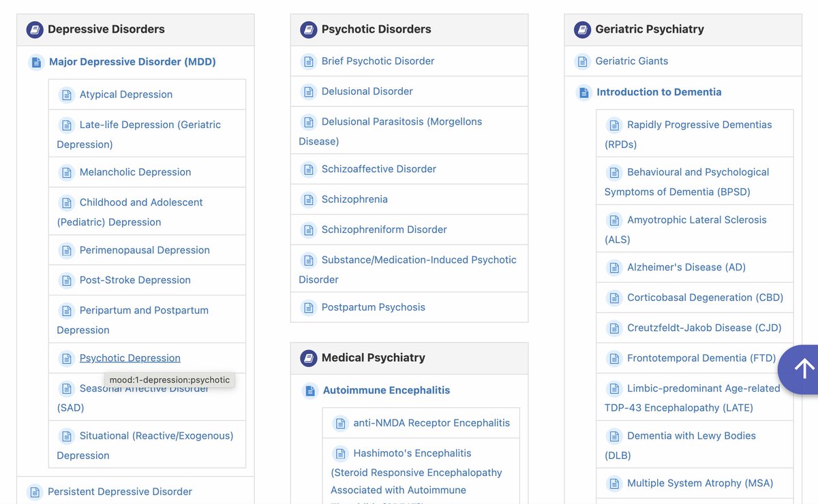Click the page icon next to Perimenopausal Depression

[66, 250]
